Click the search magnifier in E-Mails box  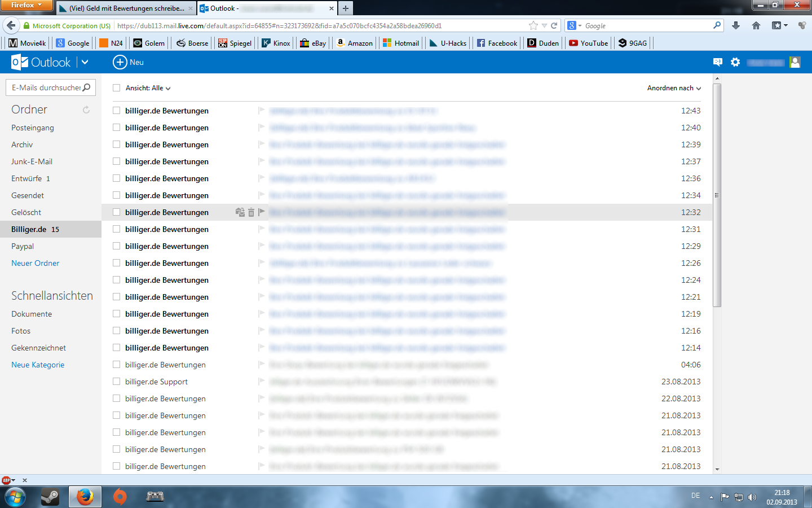pos(86,87)
